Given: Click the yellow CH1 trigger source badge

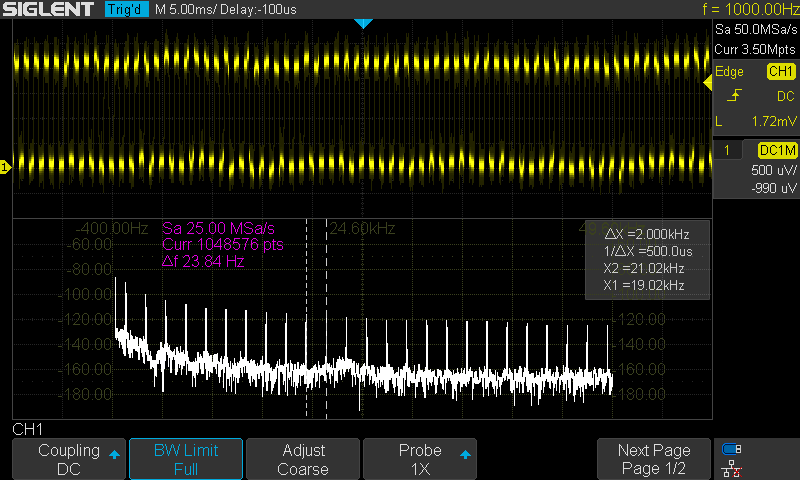Looking at the screenshot, I should (x=780, y=72).
